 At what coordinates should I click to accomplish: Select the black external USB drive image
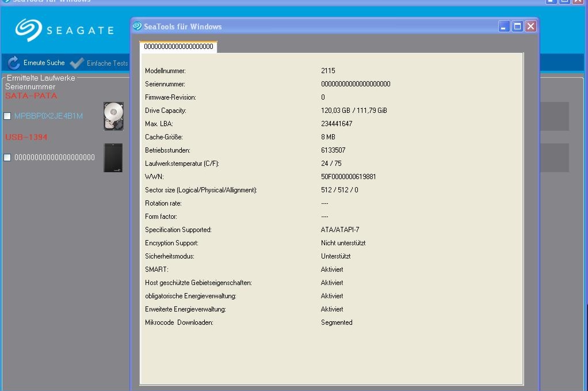pos(113,158)
